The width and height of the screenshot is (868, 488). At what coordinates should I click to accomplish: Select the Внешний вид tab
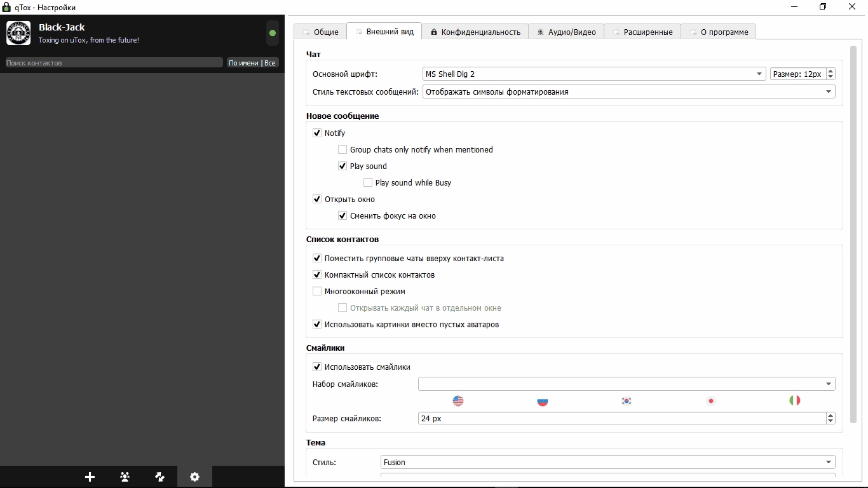(x=384, y=31)
